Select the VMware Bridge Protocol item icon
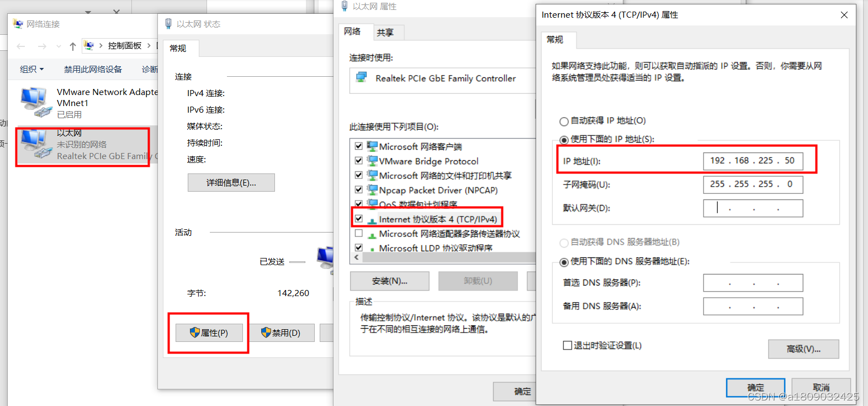 tap(373, 161)
